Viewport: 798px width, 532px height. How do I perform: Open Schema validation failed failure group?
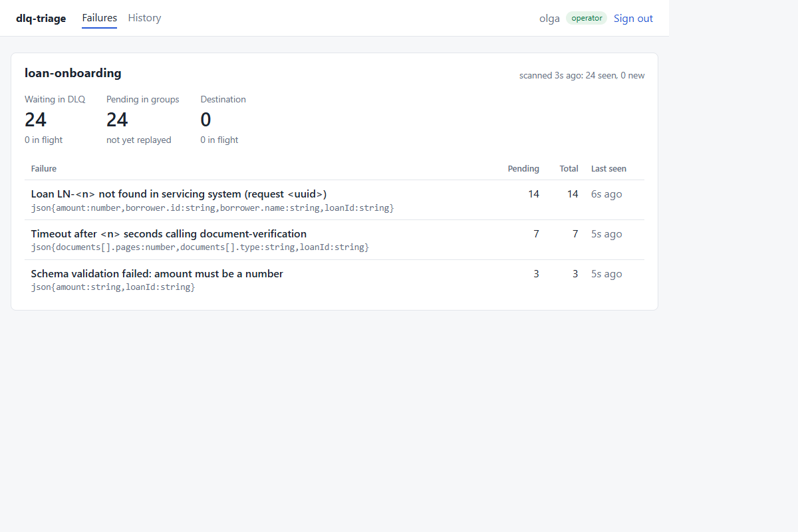tap(157, 274)
